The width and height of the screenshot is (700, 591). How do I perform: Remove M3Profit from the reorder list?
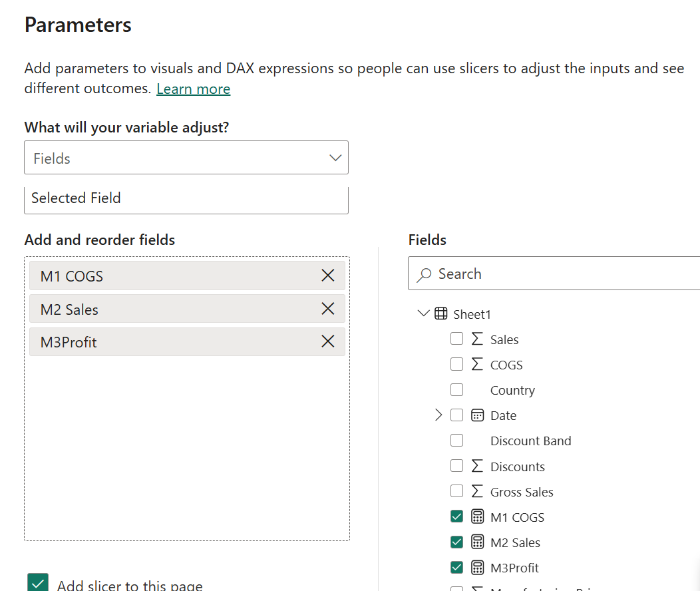point(327,341)
